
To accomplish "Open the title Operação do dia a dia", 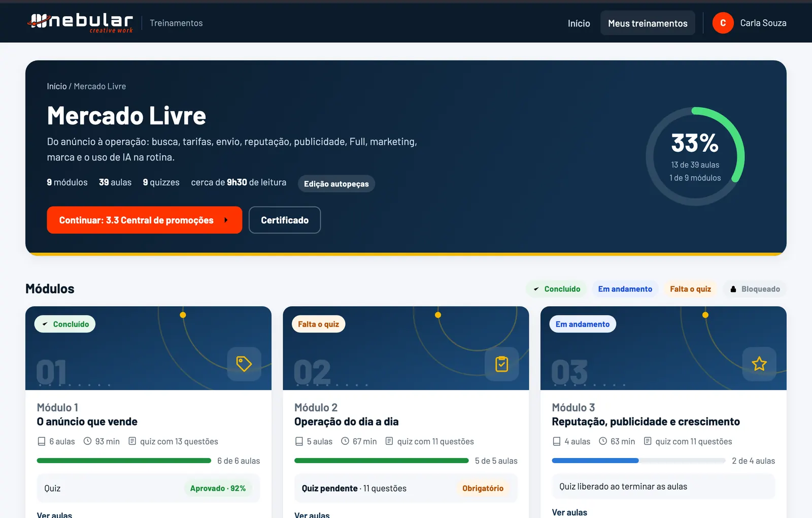I will (x=347, y=422).
